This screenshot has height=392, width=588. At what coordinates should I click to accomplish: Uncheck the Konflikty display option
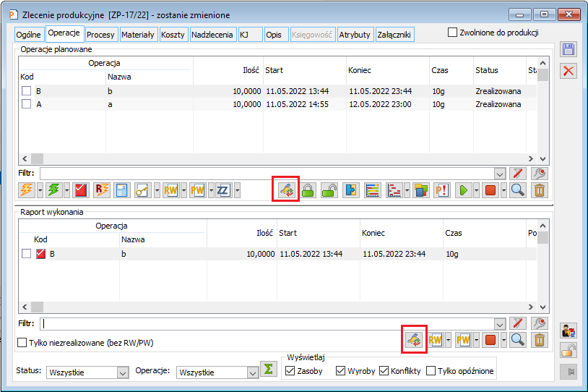pos(384,370)
